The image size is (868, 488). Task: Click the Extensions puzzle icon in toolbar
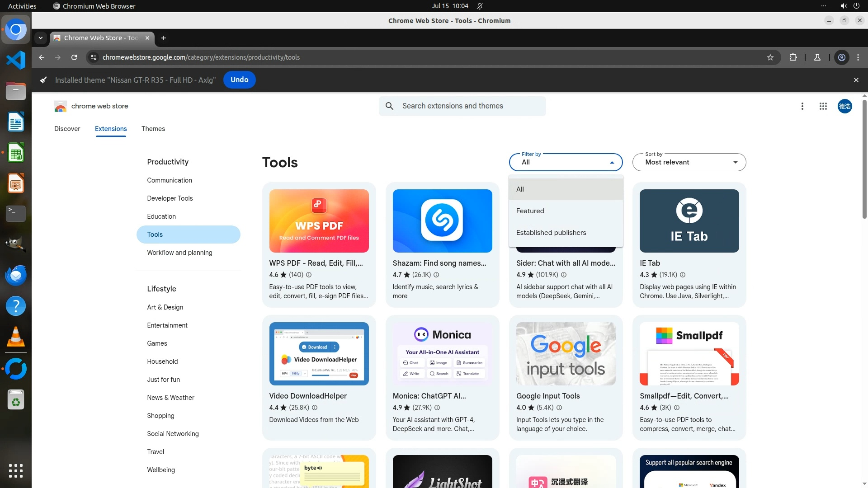click(793, 57)
